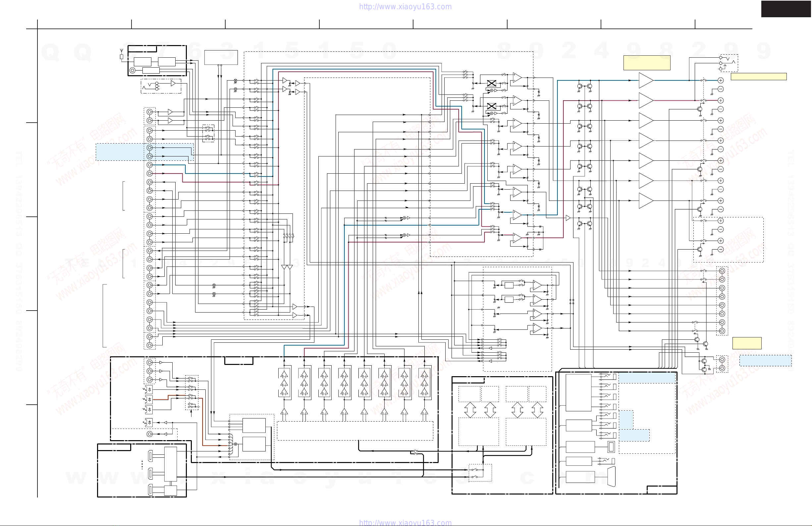Click the topmost HDMI connector symbol
812x526 pixels.
[x=150, y=455]
